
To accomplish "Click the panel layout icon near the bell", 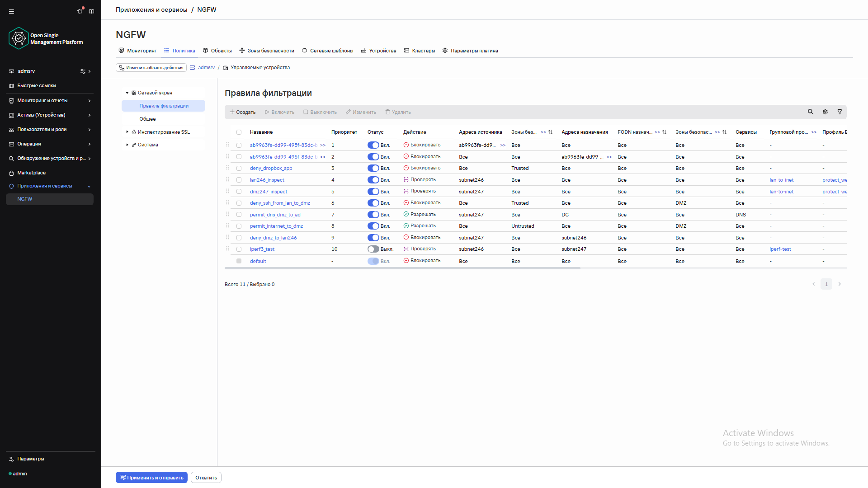I will click(92, 11).
